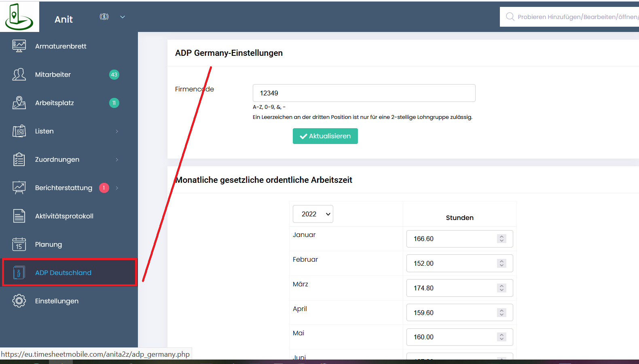
Task: Select the ADP Deutschland menu item
Action: point(70,273)
